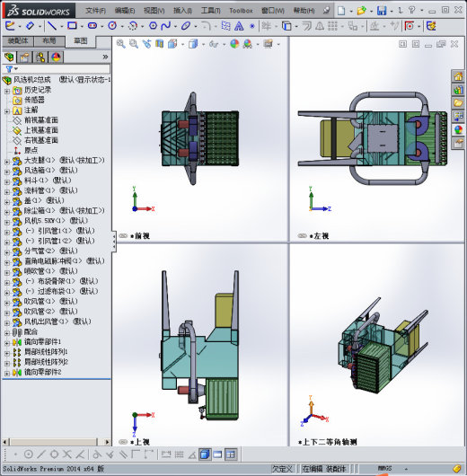
Task: Select the Corner Rectangle sketch tool
Action: click(72, 26)
